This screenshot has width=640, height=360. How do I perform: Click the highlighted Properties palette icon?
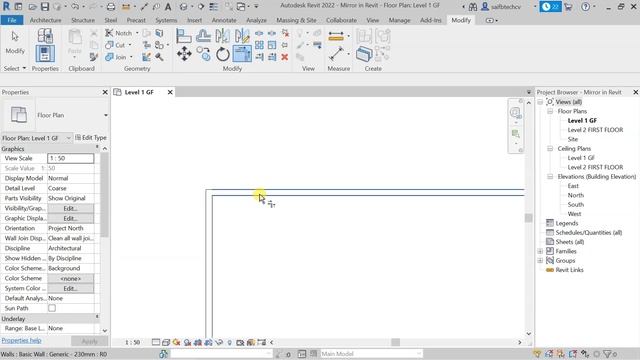(45, 54)
